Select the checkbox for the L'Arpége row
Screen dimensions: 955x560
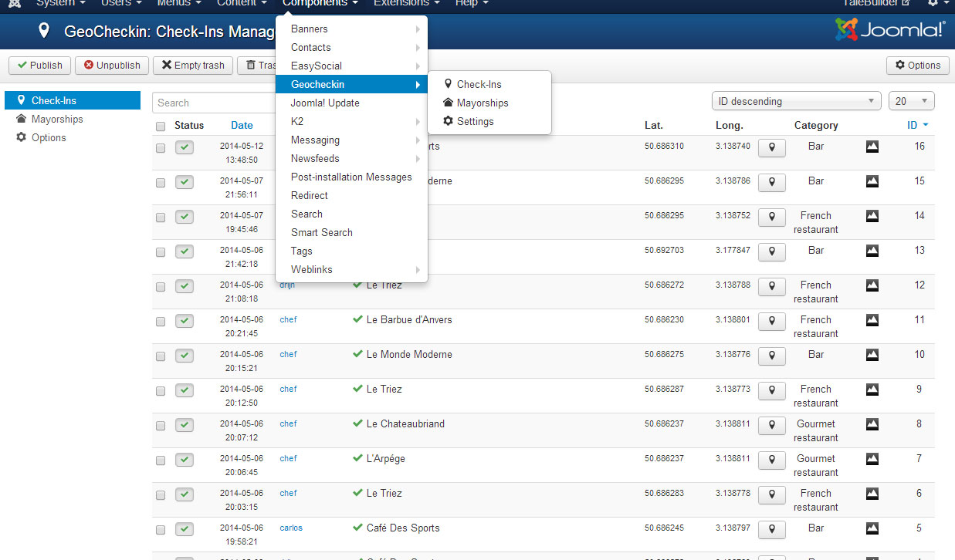click(161, 460)
